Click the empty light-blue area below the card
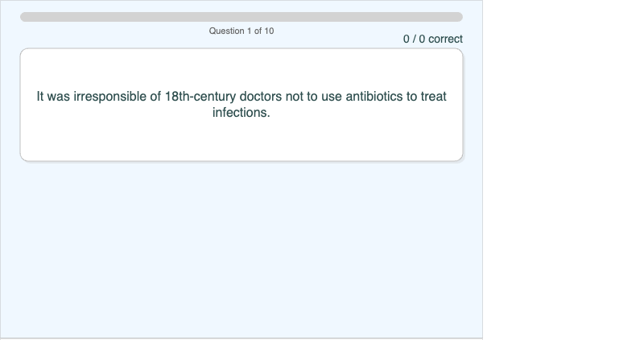Viewport: 644px width, 340px height. tap(242, 250)
